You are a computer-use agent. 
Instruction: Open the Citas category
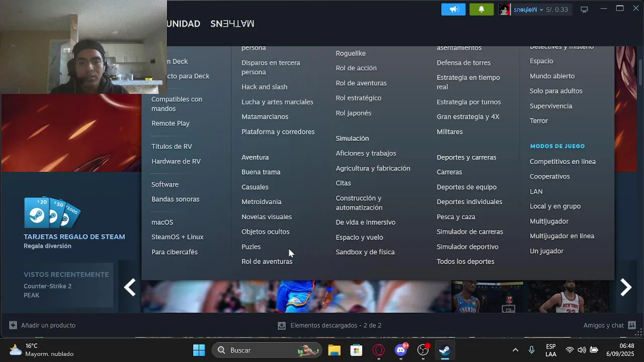click(x=343, y=183)
